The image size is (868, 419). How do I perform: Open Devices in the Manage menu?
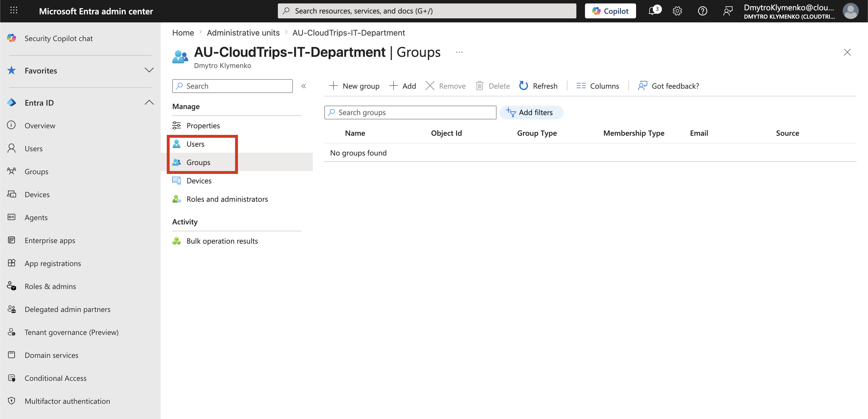[199, 181]
